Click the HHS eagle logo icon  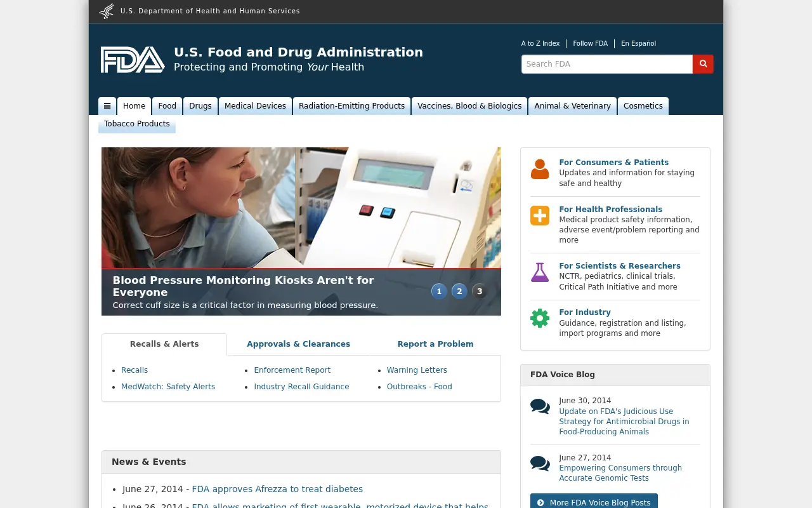(x=107, y=11)
